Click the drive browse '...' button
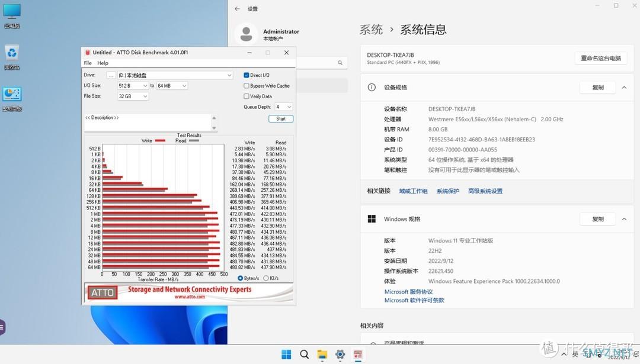This screenshot has width=640, height=364. click(111, 75)
